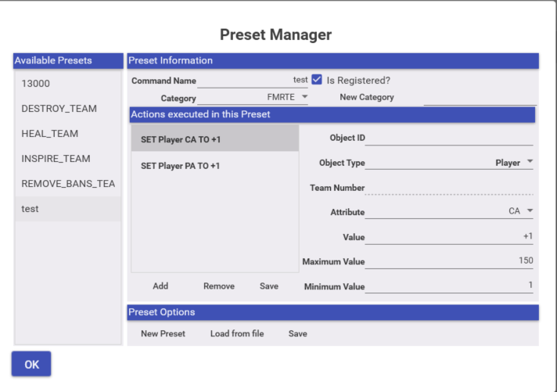Select the DESTROY_TEAM preset
This screenshot has height=392, width=557.
point(68,109)
